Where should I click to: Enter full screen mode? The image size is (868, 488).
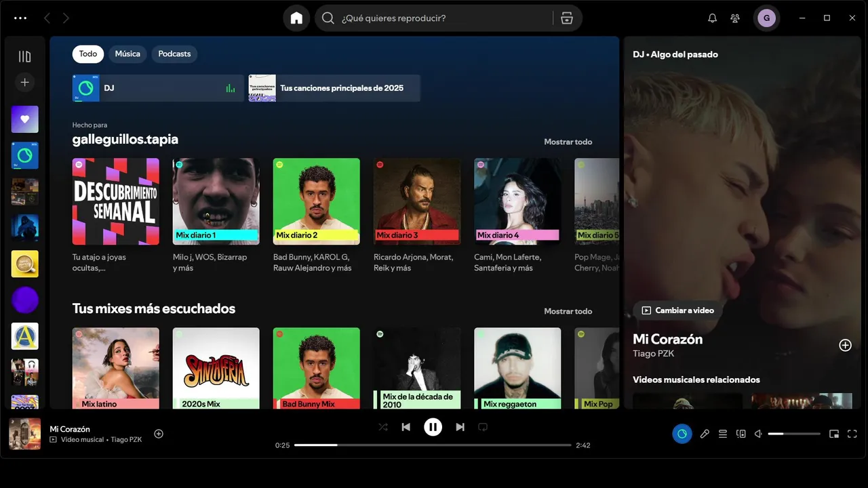tap(852, 434)
